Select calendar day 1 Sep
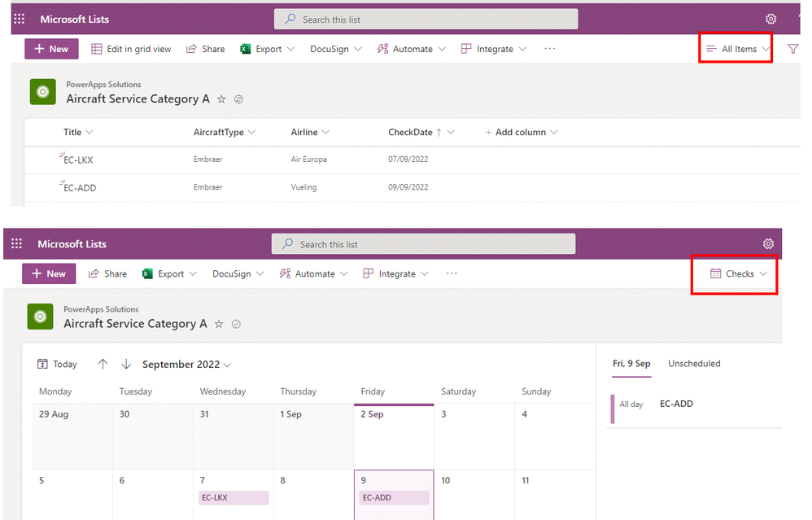 click(x=314, y=437)
